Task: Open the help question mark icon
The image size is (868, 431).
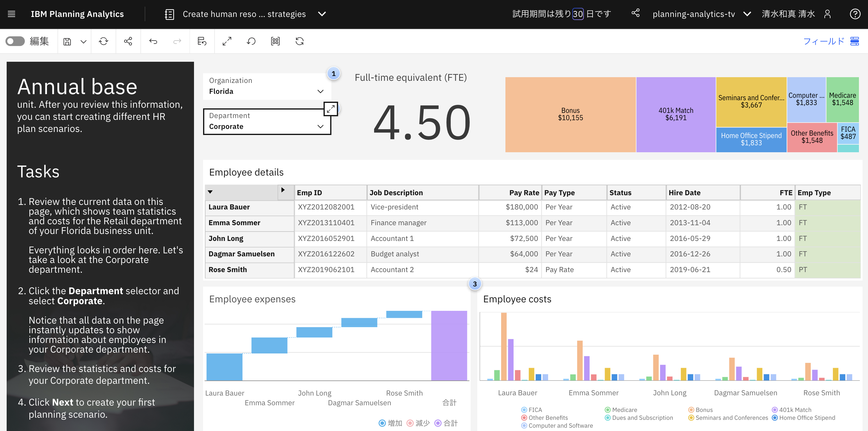Action: [855, 14]
